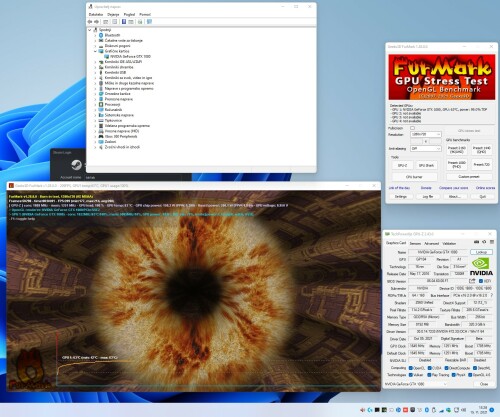Open the GPU-Z hamburger menu icon

(x=492, y=242)
